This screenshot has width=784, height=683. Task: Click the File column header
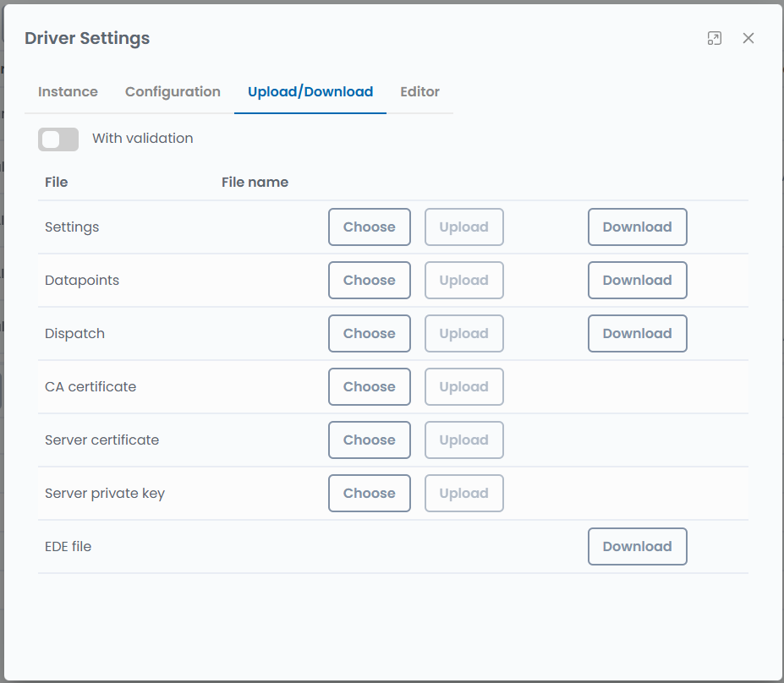(x=57, y=182)
